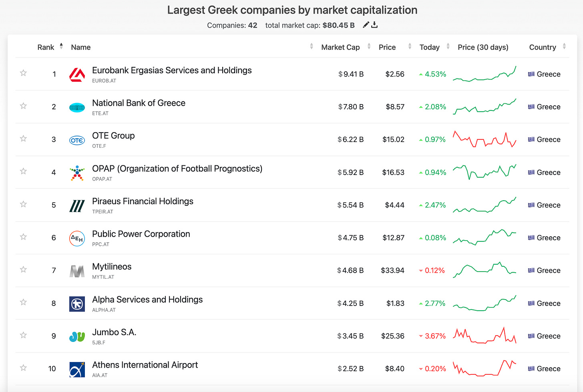The image size is (583, 392).
Task: Click the AIA.AT ticker text
Action: [x=100, y=376]
